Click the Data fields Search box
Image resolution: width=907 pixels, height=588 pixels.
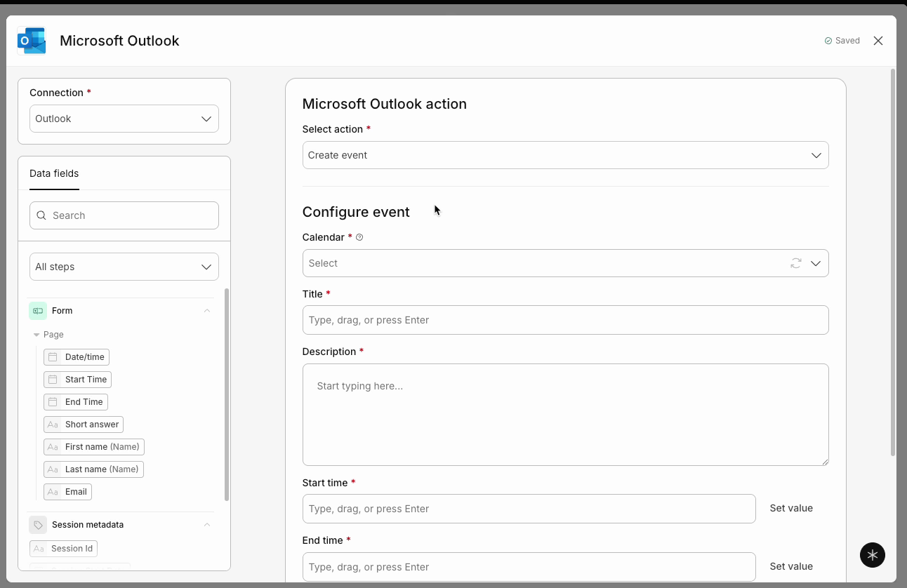click(124, 215)
